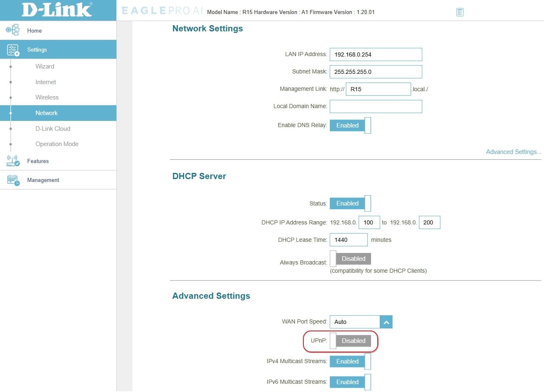Click the Management calendar clock icon
This screenshot has height=392, width=544.
pos(13,180)
